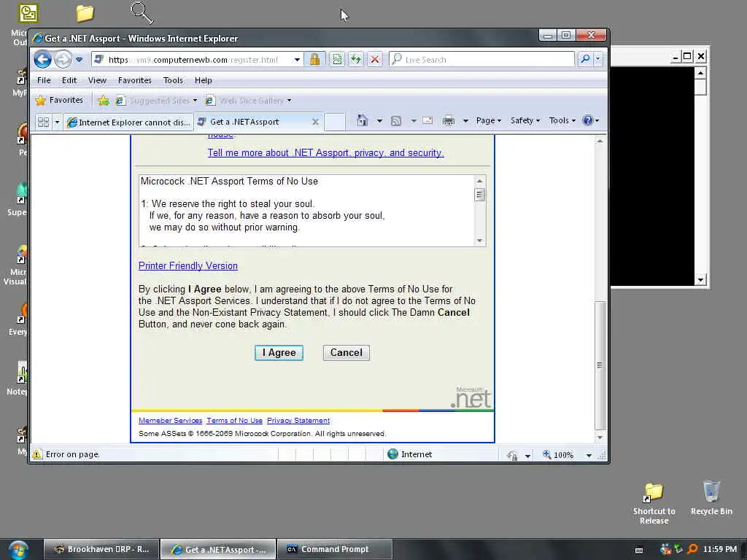Click the terms textbox scroll up arrow
This screenshot has height=560, width=747.
pos(480,181)
